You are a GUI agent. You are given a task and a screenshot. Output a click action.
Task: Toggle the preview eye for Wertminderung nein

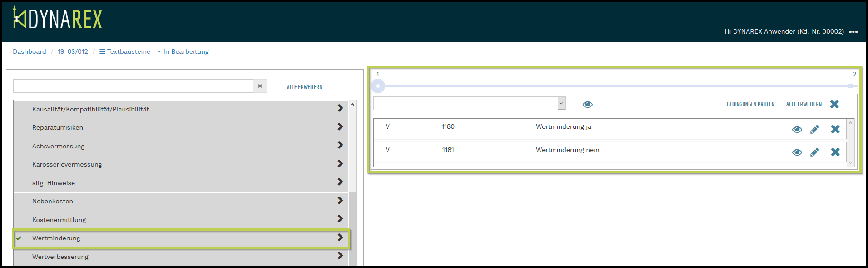797,152
